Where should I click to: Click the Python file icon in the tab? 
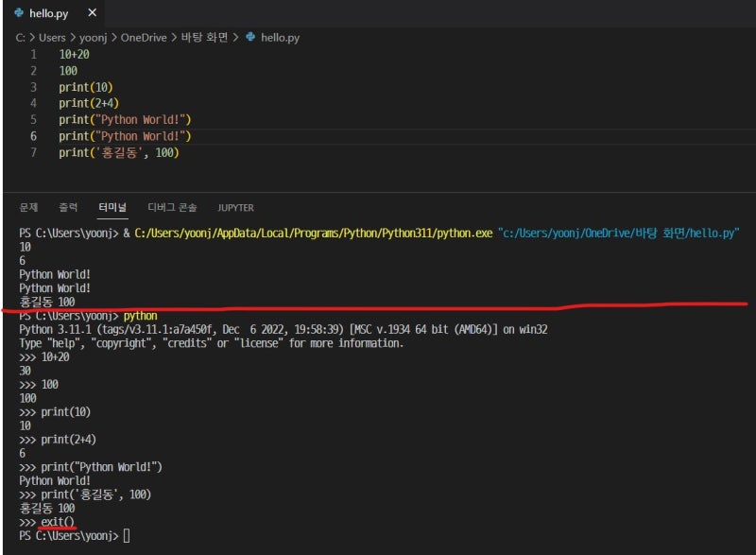19,13
